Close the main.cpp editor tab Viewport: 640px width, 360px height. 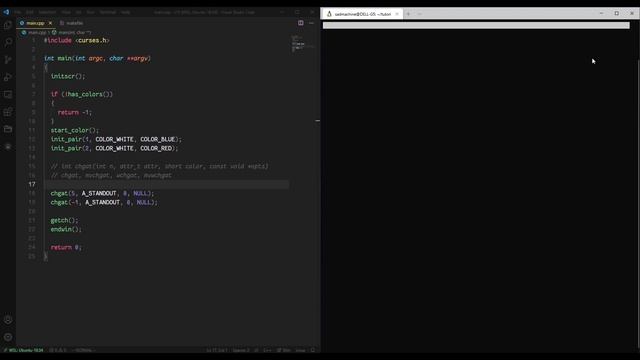[x=50, y=23]
